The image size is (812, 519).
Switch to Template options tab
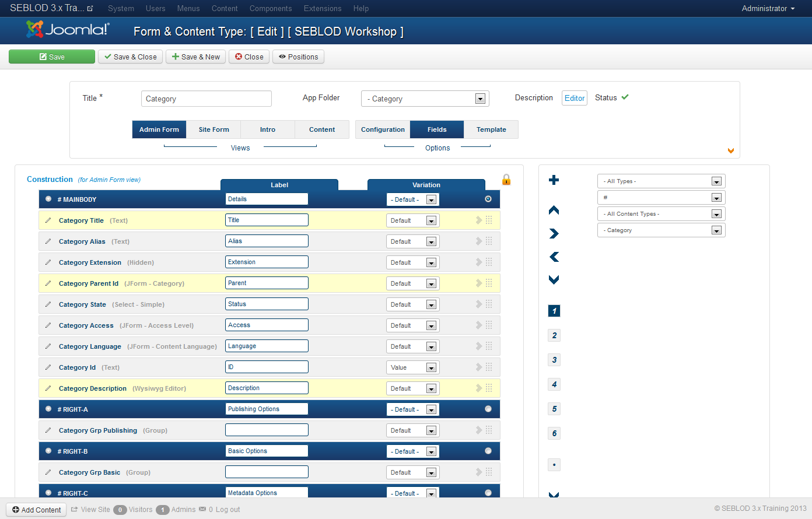tap(491, 129)
